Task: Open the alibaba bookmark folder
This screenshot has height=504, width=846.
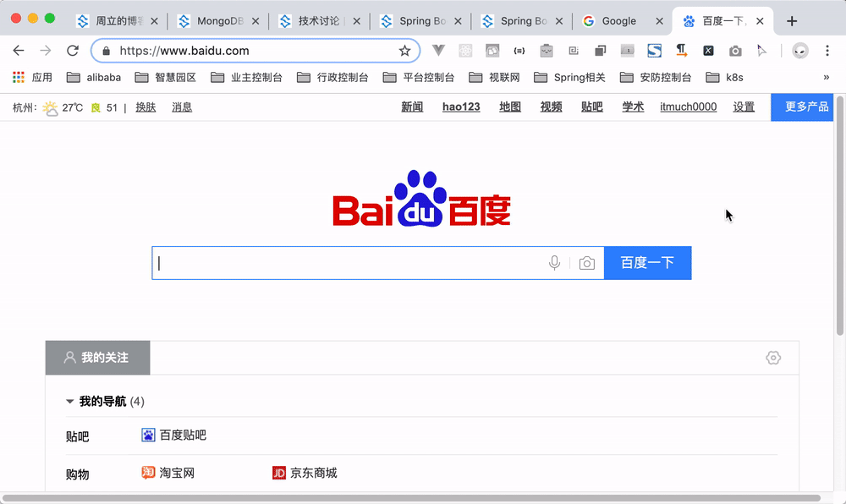Action: 94,77
